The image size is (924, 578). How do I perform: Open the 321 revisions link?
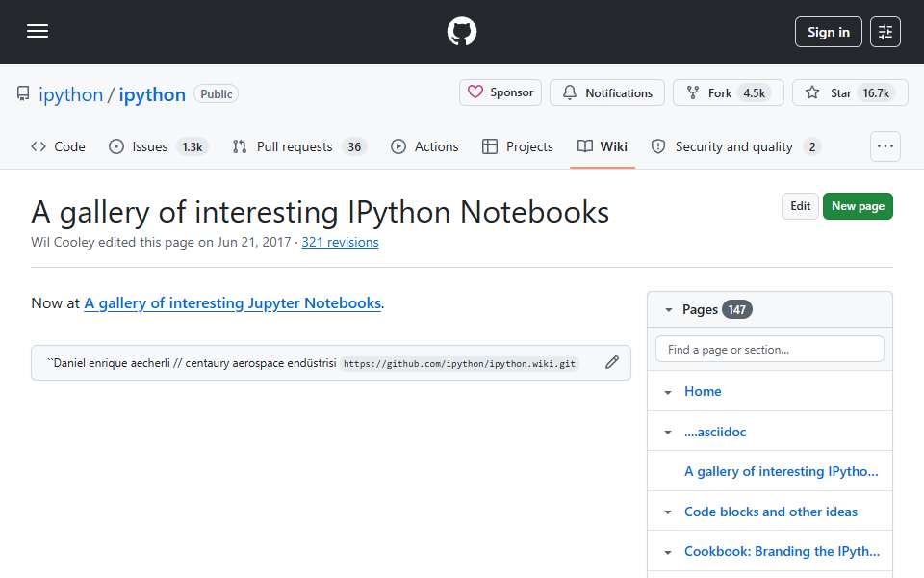[x=340, y=242]
